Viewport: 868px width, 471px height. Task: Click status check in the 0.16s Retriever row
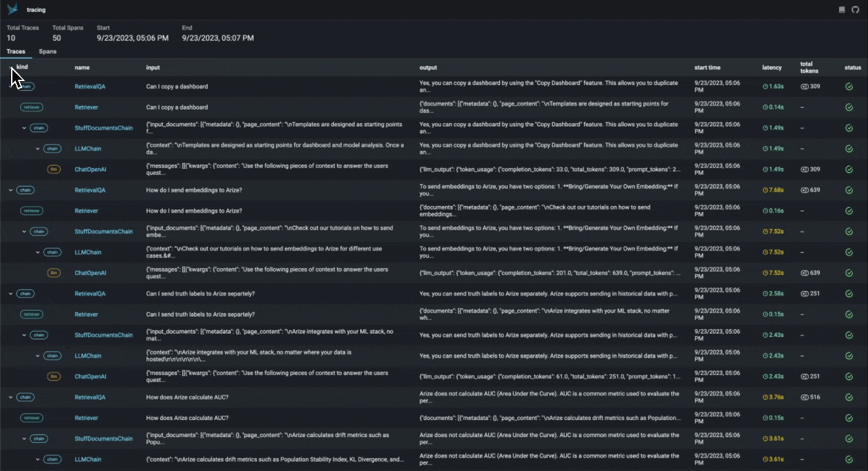tap(849, 211)
